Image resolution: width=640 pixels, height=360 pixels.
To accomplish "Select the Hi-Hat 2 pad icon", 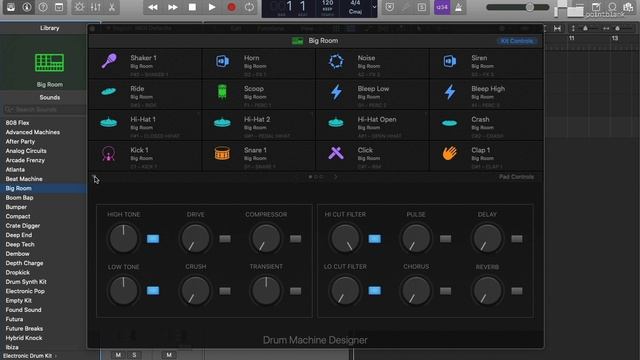I will pos(222,122).
